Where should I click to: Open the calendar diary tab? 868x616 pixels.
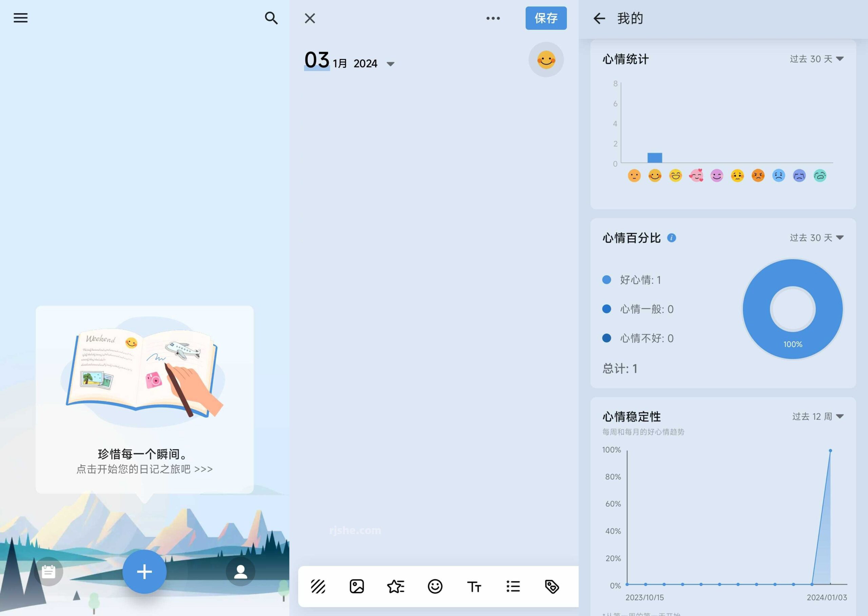(48, 571)
